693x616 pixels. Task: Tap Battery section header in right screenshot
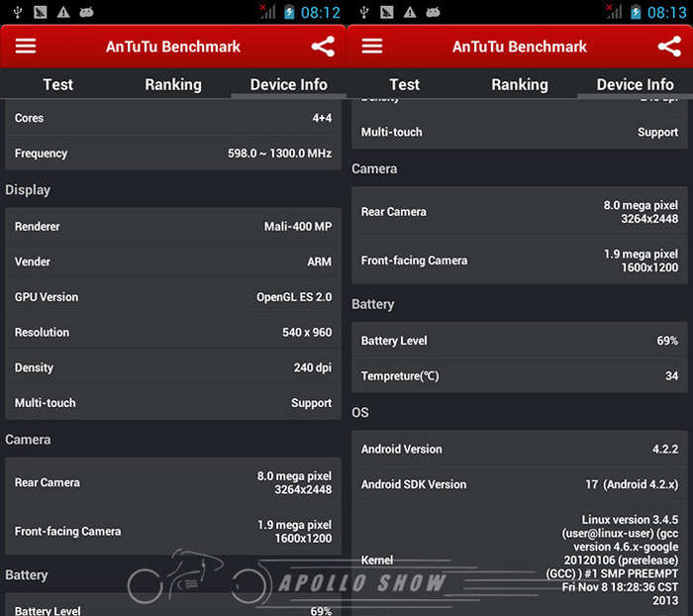click(373, 304)
